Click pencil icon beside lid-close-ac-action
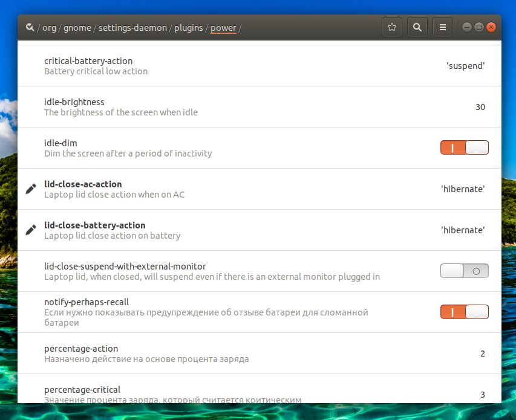 point(31,189)
